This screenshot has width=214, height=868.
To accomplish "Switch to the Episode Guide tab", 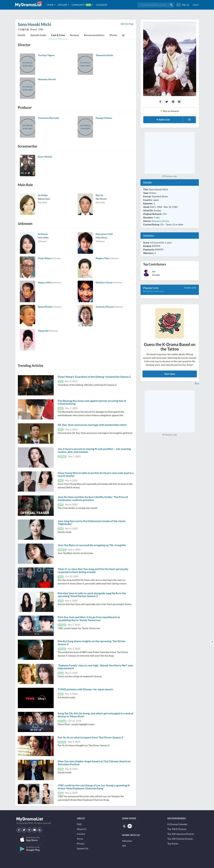I will [x=38, y=35].
